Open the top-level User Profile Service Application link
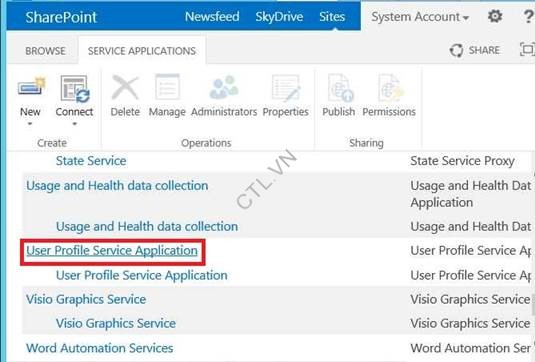535x362 pixels. tap(112, 250)
